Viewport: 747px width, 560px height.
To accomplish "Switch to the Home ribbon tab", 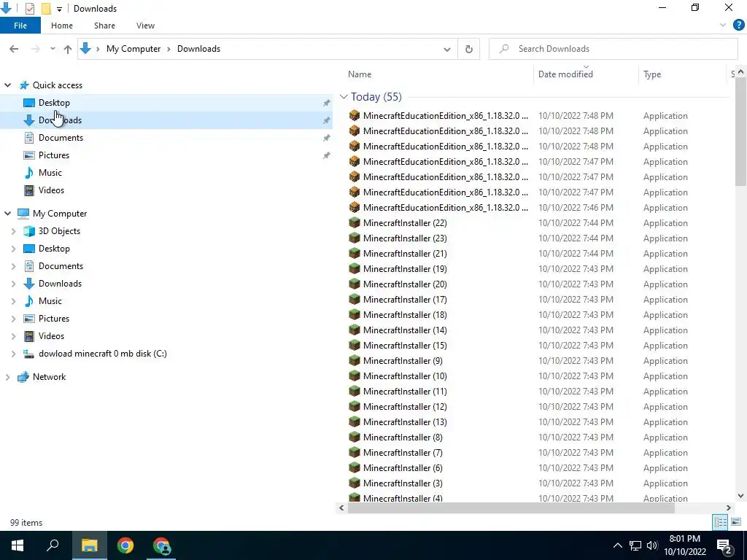I will [x=62, y=26].
